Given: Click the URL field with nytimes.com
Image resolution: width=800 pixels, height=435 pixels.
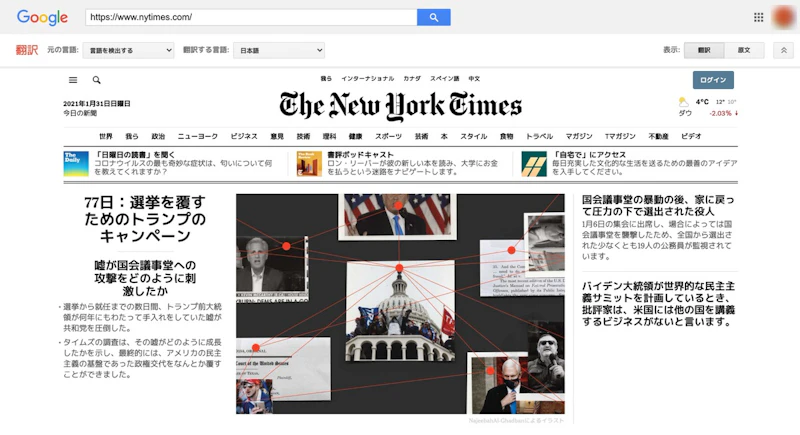Looking at the screenshot, I should pyautogui.click(x=251, y=17).
